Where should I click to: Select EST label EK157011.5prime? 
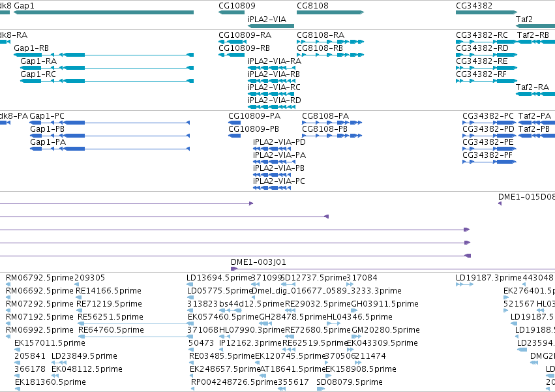click(50, 343)
